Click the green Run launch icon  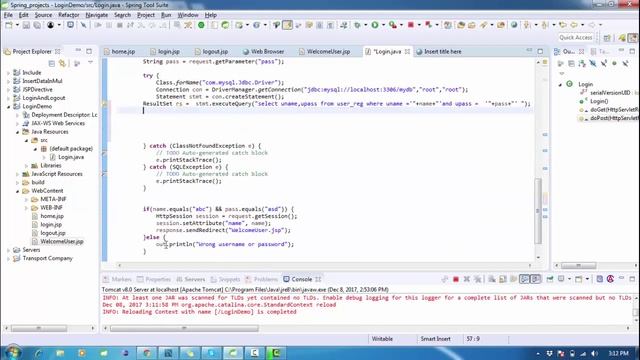(375, 25)
